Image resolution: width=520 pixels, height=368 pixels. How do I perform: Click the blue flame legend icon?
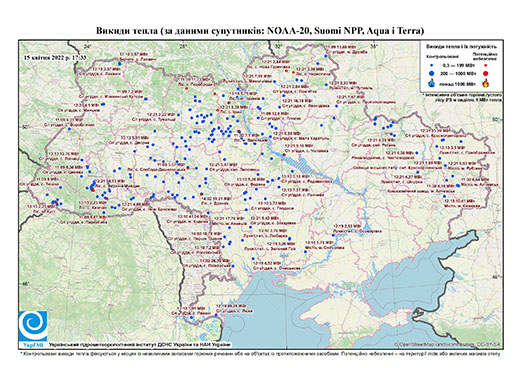point(432,83)
